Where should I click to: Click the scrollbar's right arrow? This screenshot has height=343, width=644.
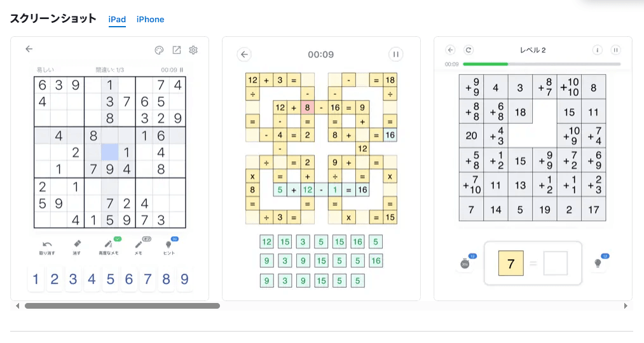coord(626,306)
